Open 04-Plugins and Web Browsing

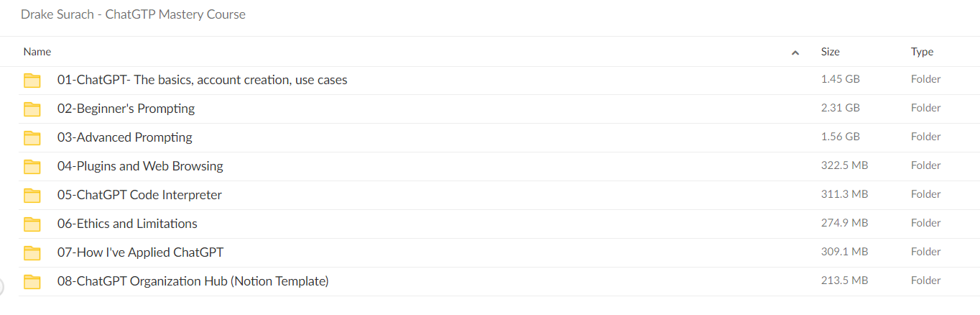(x=140, y=166)
